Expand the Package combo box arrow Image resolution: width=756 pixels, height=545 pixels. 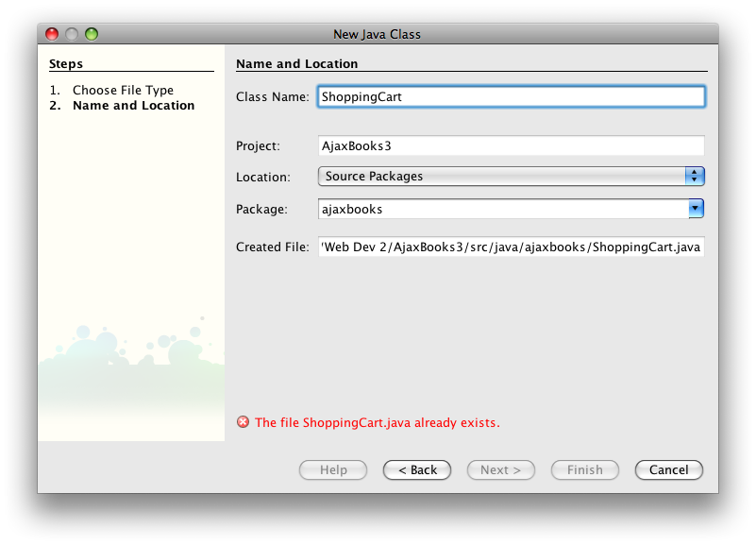(x=696, y=209)
